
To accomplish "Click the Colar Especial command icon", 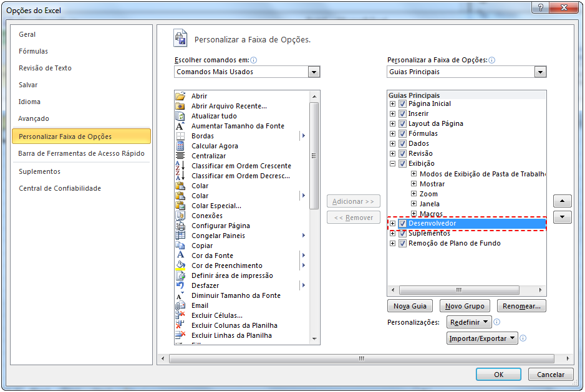I will [x=180, y=206].
